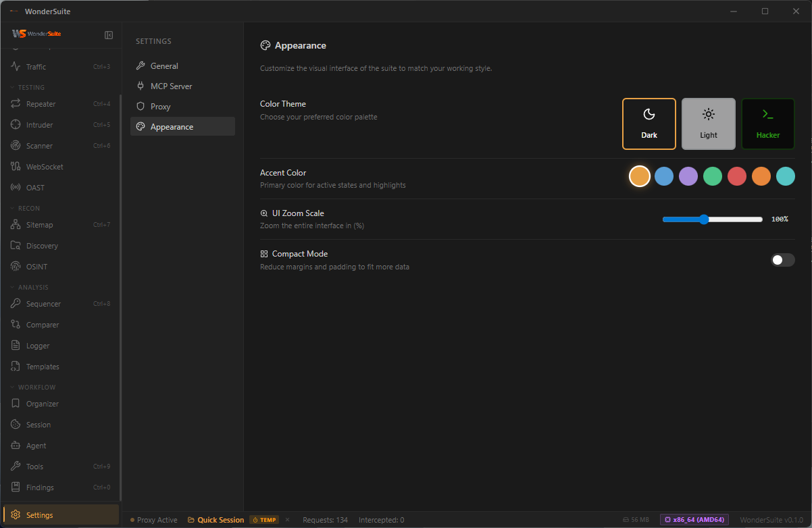The width and height of the screenshot is (812, 528).
Task: Select the Hacker color theme
Action: (x=768, y=124)
